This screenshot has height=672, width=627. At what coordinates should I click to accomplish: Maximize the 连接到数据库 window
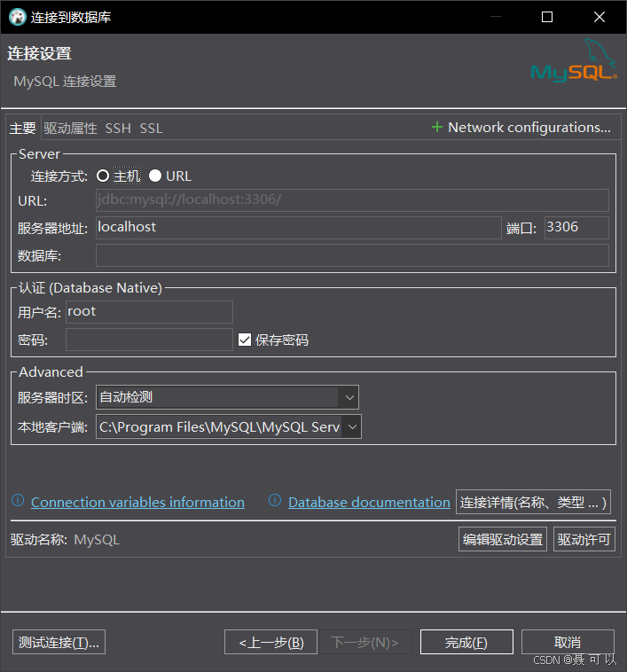coord(547,17)
